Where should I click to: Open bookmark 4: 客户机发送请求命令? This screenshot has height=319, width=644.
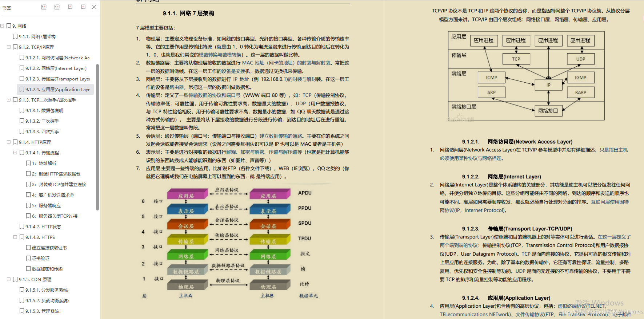53,195
